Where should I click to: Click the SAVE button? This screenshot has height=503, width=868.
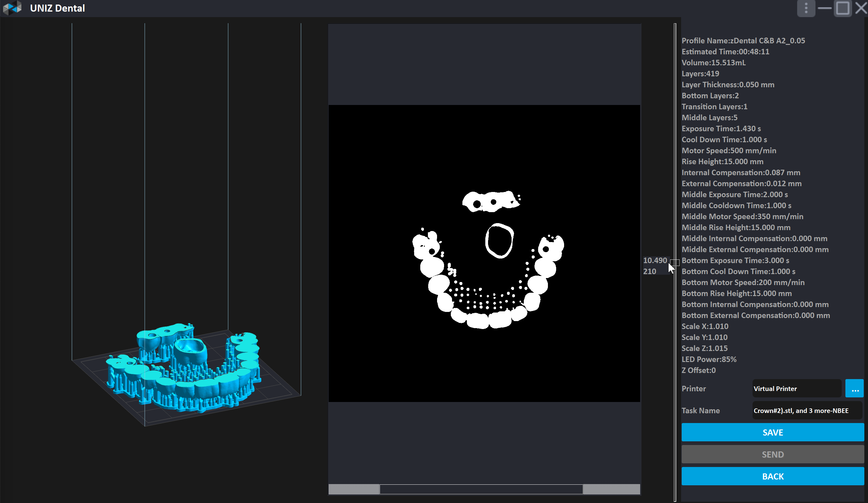[773, 432]
